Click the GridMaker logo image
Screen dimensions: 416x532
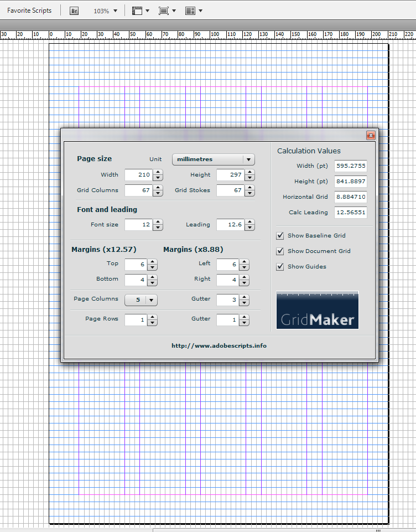(318, 310)
